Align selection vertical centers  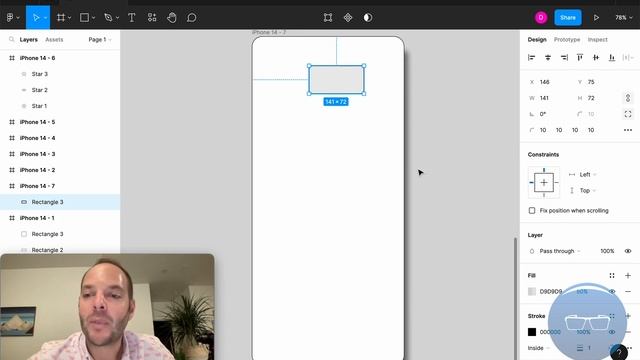(x=596, y=58)
